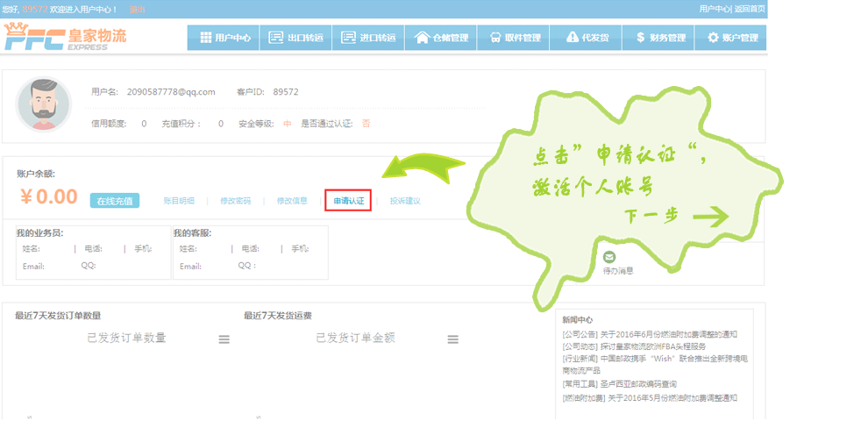Click the 新闻中心 heading

(578, 319)
